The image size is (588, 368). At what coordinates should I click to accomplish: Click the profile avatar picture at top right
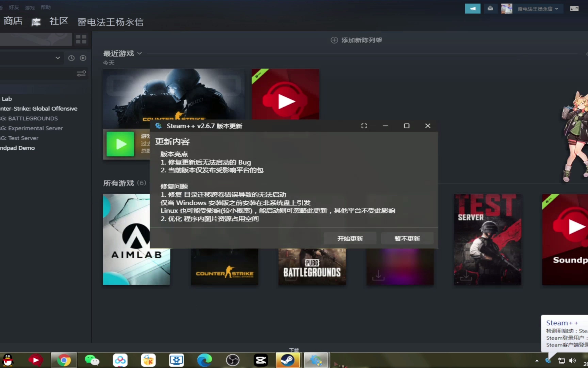pyautogui.click(x=507, y=9)
